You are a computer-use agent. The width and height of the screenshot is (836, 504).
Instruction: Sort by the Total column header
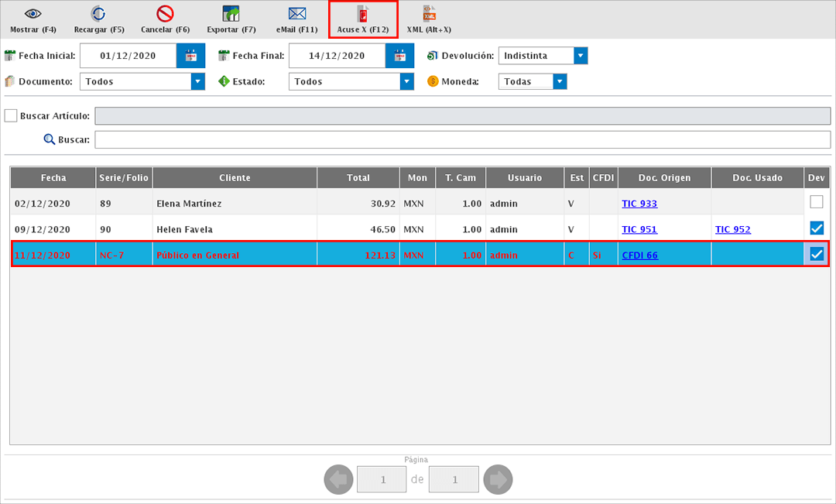[358, 177]
